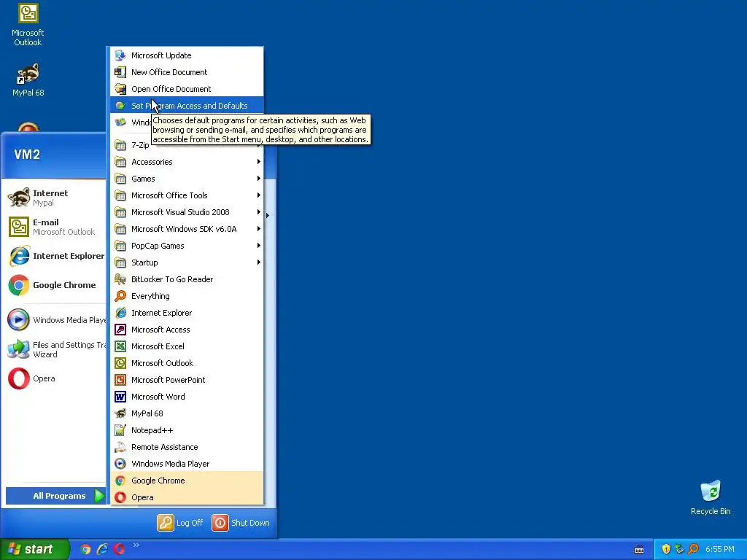Image resolution: width=747 pixels, height=560 pixels.
Task: Click Windows Media Player icon in All Programs
Action: 120,464
